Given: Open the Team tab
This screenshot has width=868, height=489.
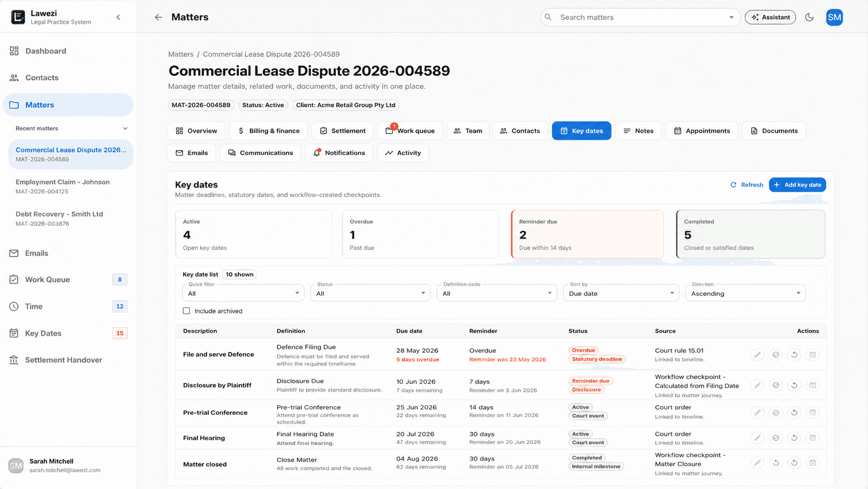Looking at the screenshot, I should [x=468, y=131].
